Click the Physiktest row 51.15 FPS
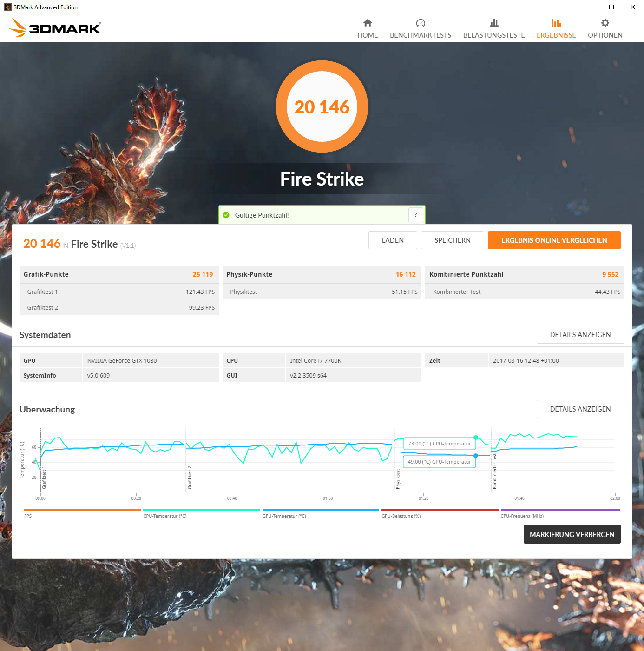 322,292
